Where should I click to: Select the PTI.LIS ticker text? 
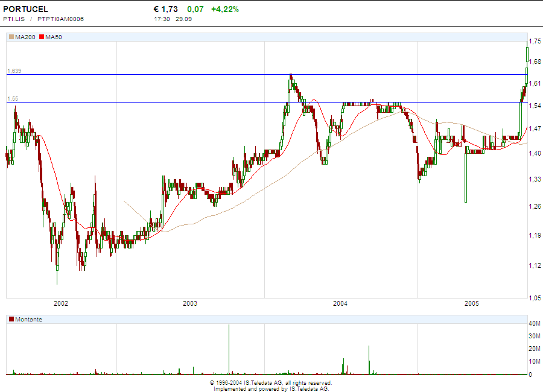pos(14,19)
